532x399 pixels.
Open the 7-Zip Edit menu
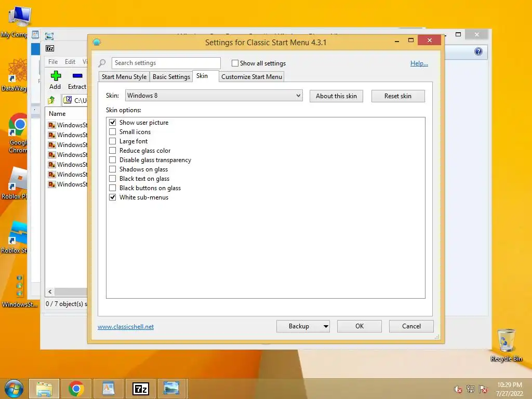(x=70, y=62)
